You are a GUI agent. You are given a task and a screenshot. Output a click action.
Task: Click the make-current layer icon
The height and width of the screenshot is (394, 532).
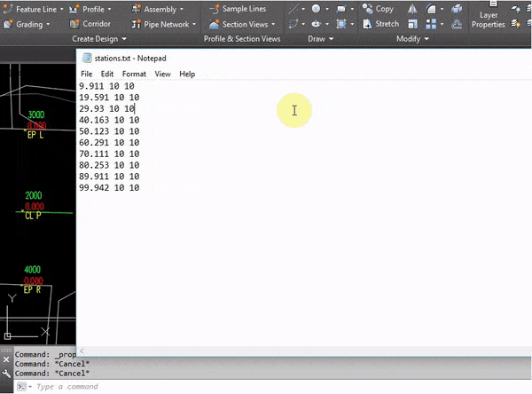(516, 24)
